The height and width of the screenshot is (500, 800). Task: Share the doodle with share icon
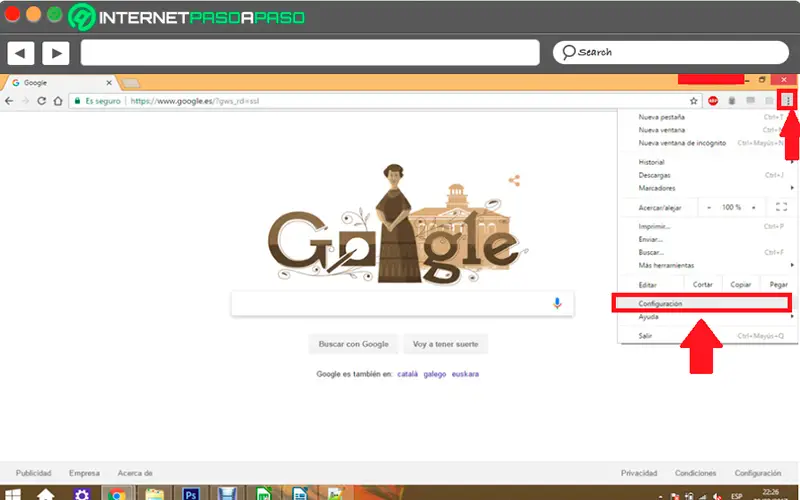pyautogui.click(x=514, y=180)
